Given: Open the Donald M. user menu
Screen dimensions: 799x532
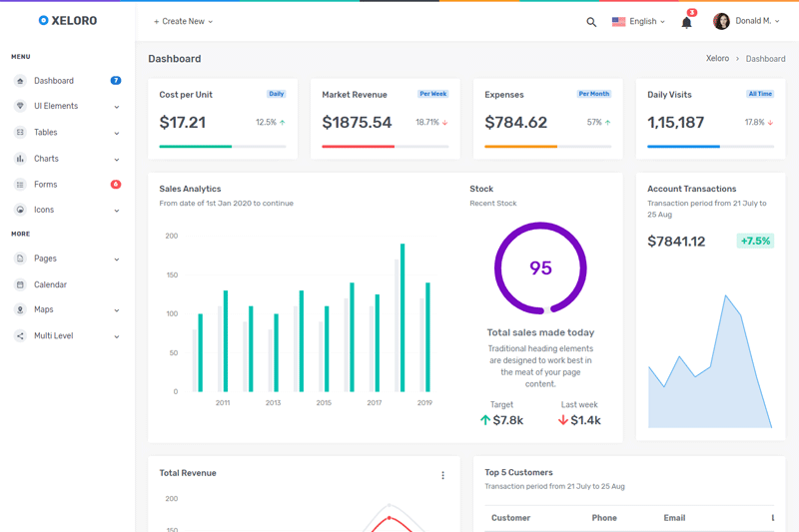Looking at the screenshot, I should (x=746, y=21).
